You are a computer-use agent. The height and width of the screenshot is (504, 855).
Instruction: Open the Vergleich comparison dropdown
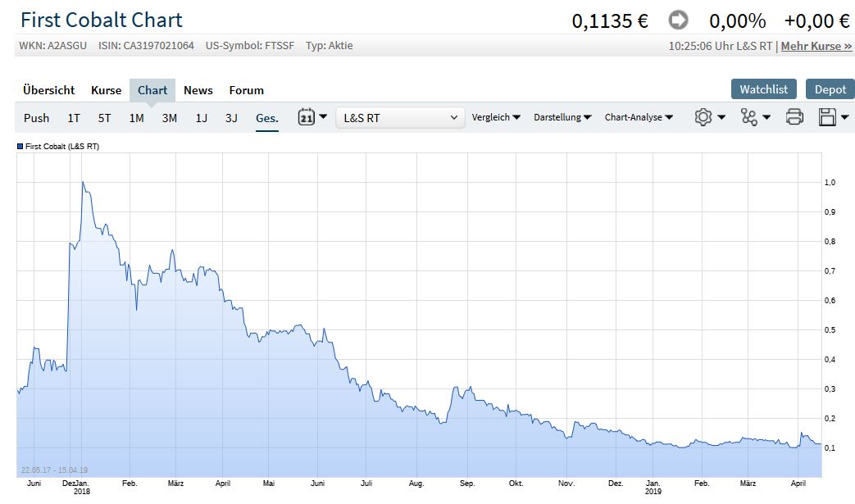[x=496, y=117]
